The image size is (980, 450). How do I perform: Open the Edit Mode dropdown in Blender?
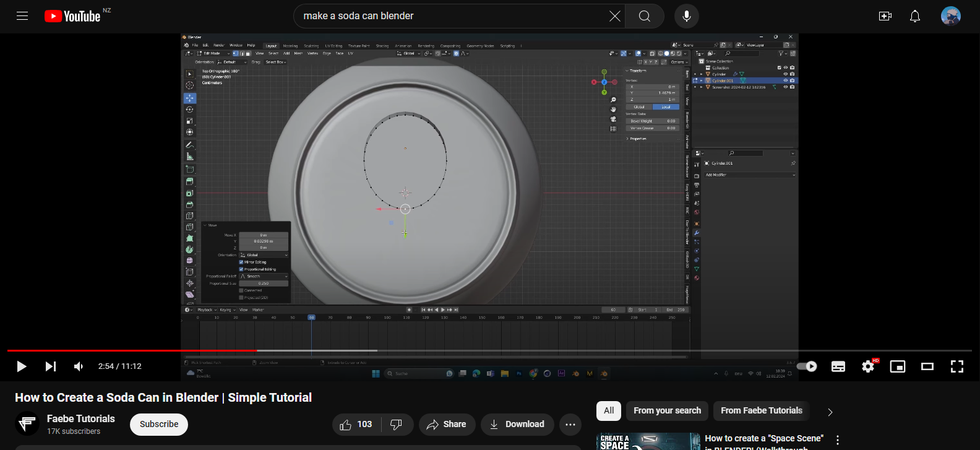click(x=213, y=53)
